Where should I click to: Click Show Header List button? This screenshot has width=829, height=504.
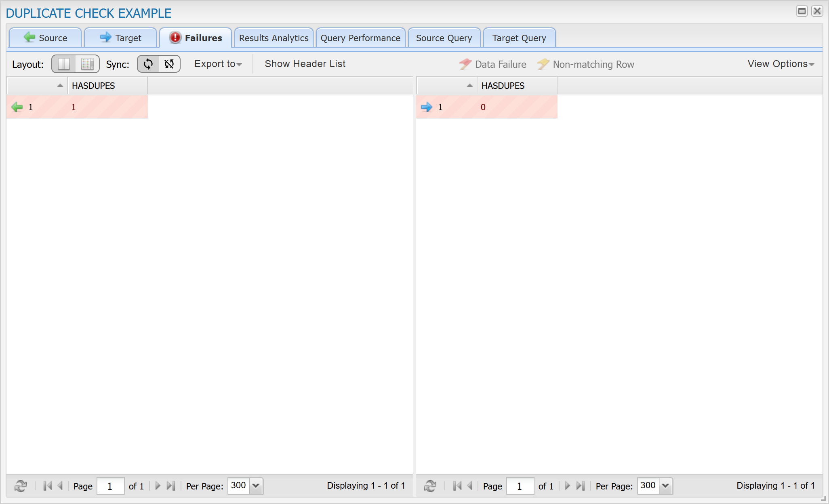[305, 64]
